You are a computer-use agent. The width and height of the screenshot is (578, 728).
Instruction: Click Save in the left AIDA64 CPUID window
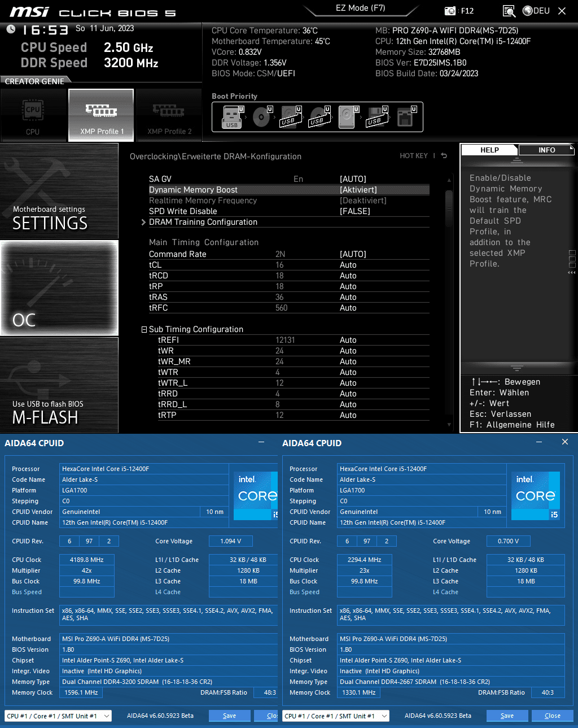(229, 716)
